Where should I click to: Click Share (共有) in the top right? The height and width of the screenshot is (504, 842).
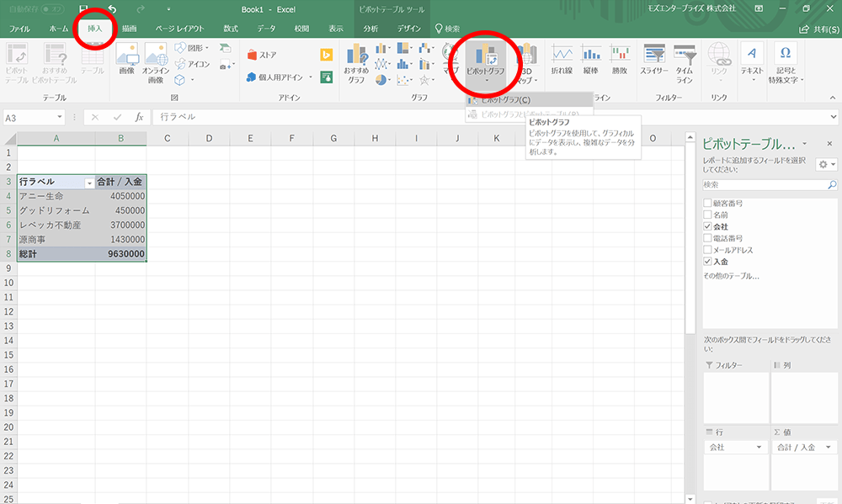[819, 29]
